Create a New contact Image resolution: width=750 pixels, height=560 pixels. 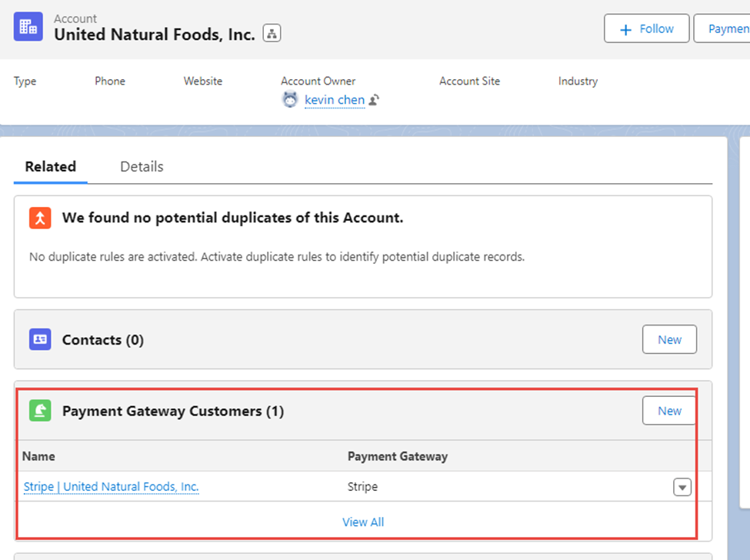(x=669, y=339)
